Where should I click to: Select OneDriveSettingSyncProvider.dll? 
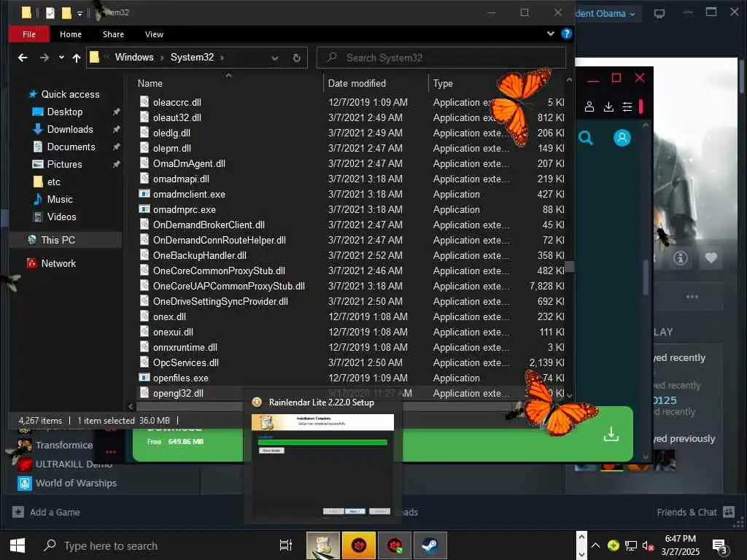tap(220, 301)
